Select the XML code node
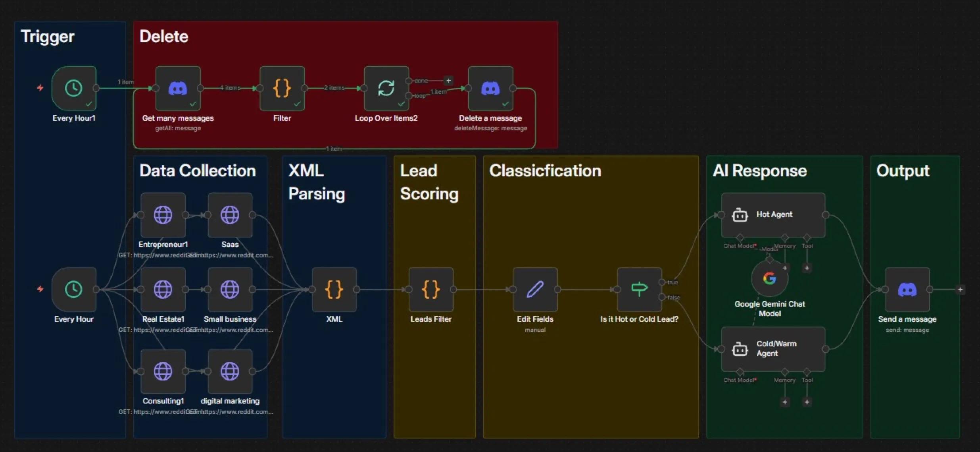 334,289
